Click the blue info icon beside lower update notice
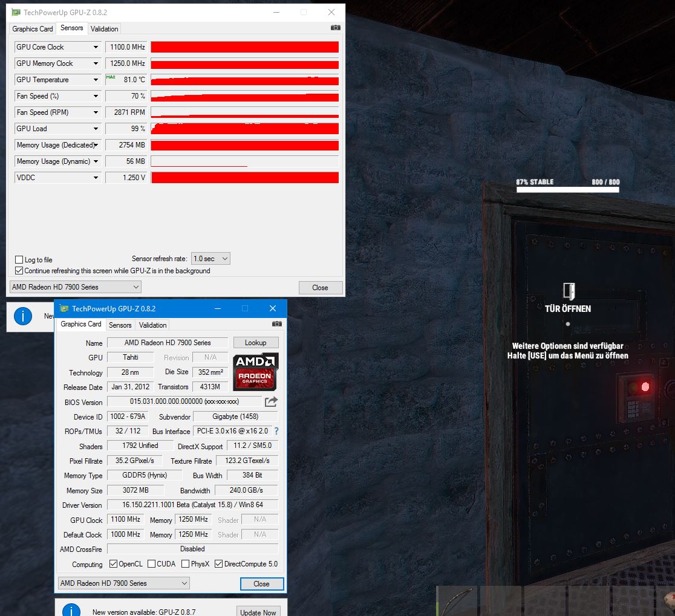 pyautogui.click(x=71, y=611)
